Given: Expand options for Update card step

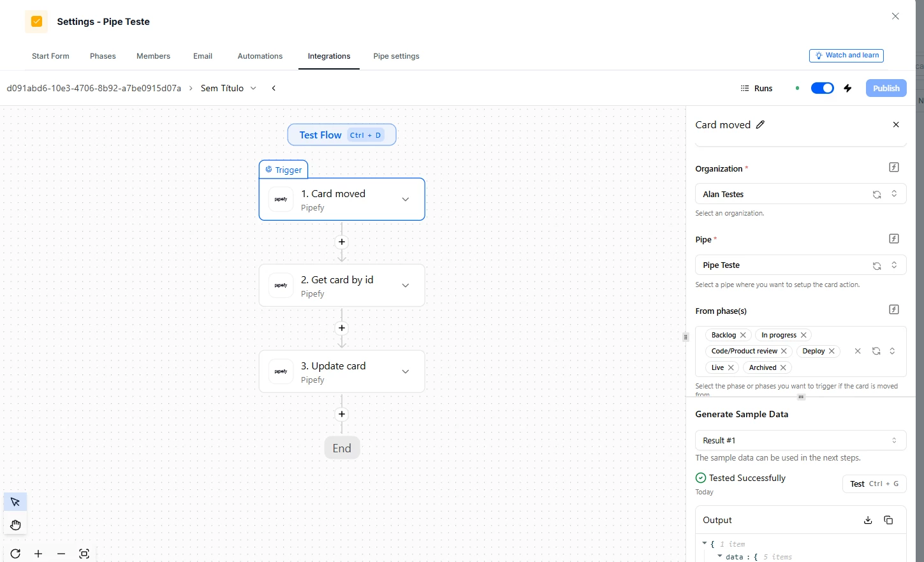Looking at the screenshot, I should 406,371.
